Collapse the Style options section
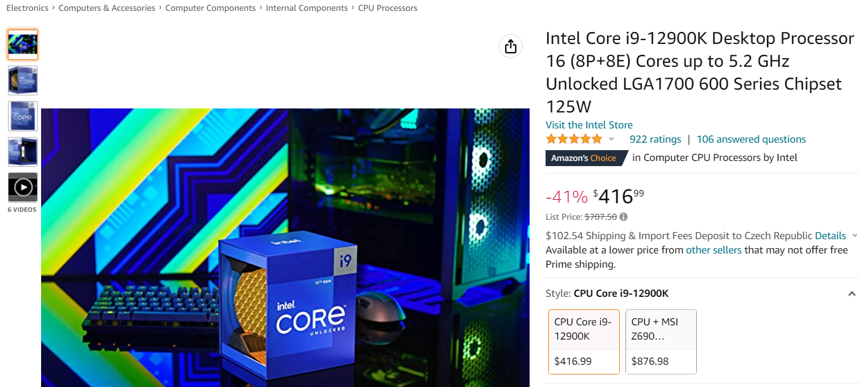The image size is (868, 387). (x=851, y=294)
